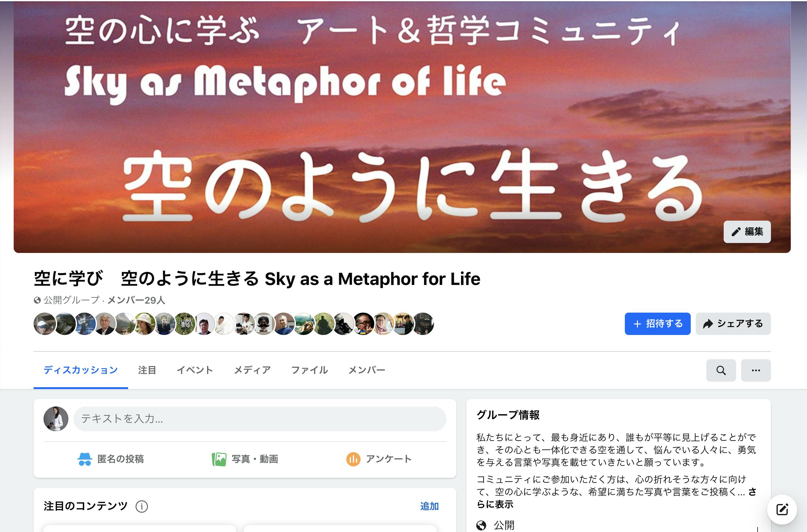The height and width of the screenshot is (532, 807).
Task: Click the photo/video green image icon
Action: [219, 459]
